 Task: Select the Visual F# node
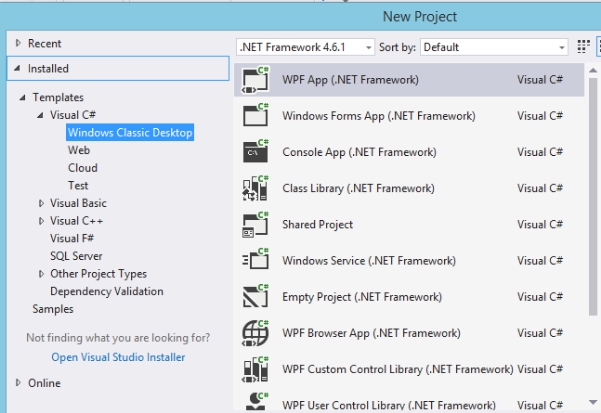[x=72, y=238]
